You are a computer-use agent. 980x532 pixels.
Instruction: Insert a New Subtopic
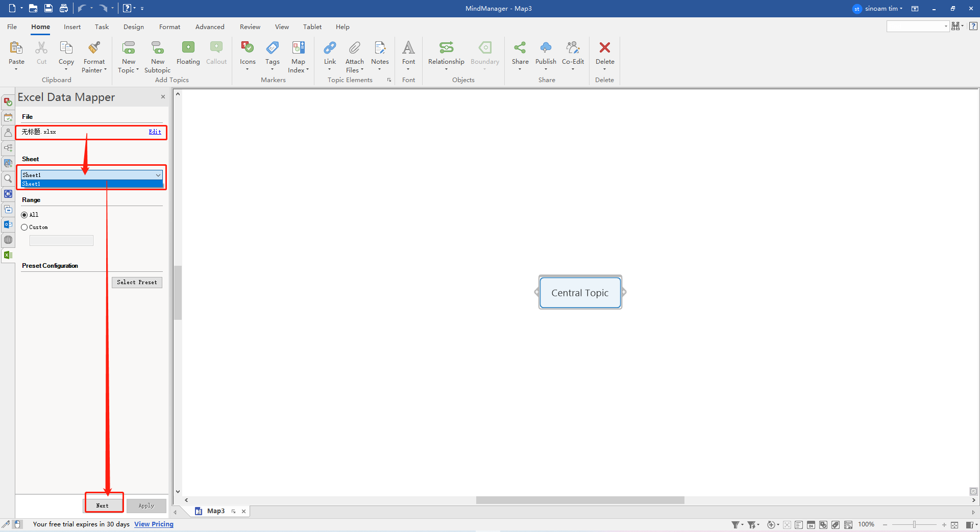click(158, 48)
